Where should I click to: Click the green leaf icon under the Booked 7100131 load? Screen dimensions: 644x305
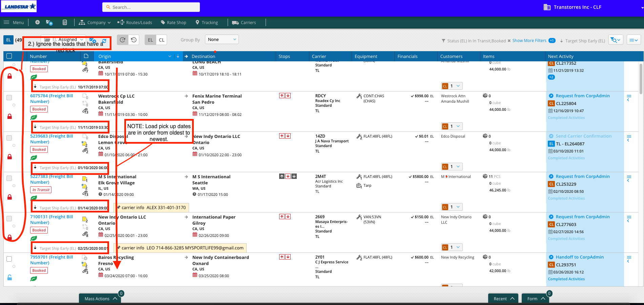pyautogui.click(x=34, y=238)
